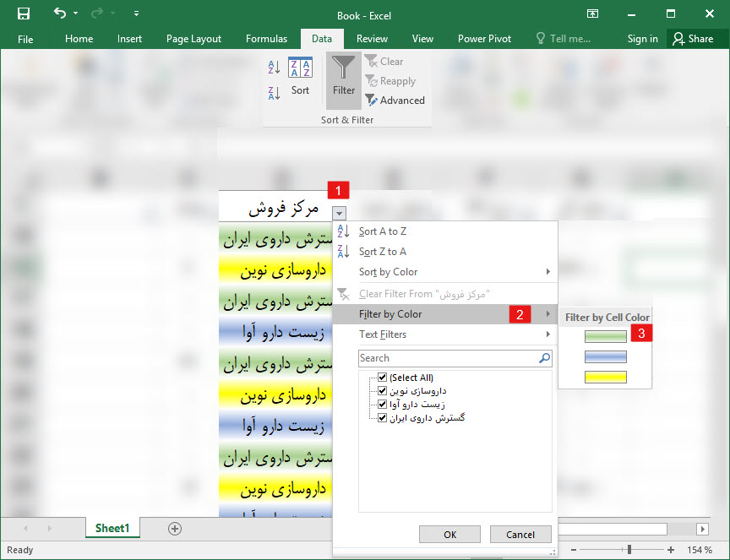Click the Ribbon Display Options icon
This screenshot has width=730, height=560.
click(592, 14)
